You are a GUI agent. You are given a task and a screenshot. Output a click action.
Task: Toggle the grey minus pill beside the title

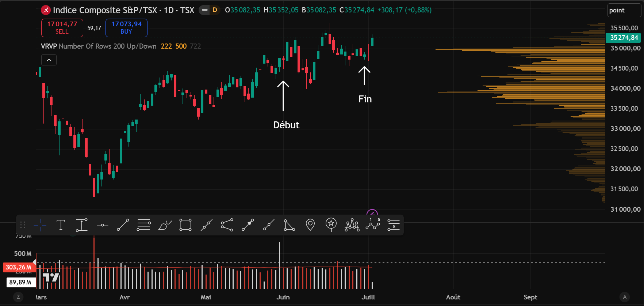(205, 10)
